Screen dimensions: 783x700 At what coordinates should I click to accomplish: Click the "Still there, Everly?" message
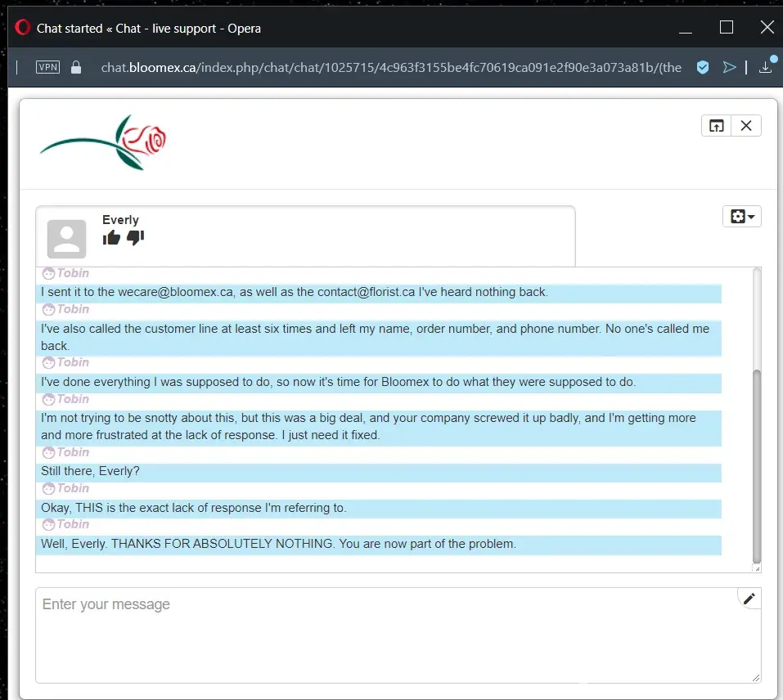(90, 472)
